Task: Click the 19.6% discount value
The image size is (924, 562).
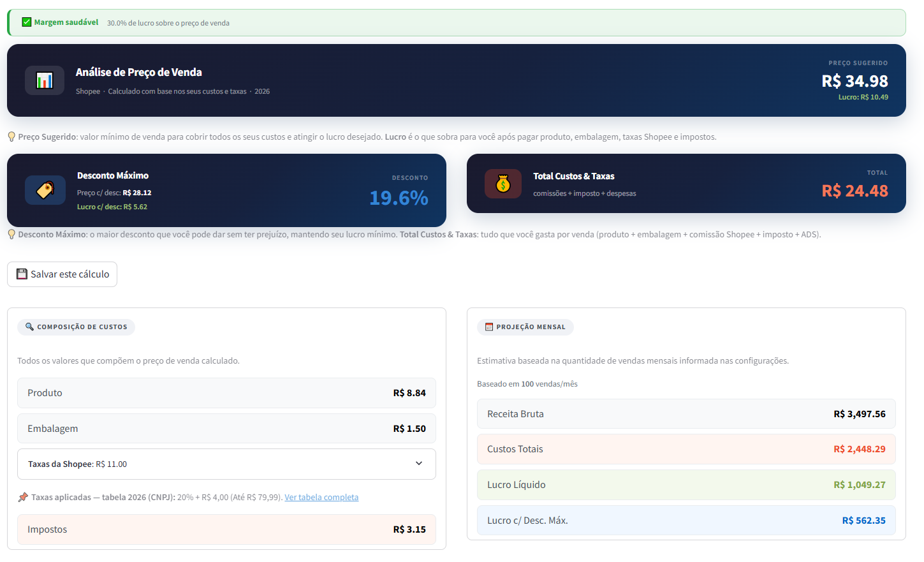Action: point(399,198)
